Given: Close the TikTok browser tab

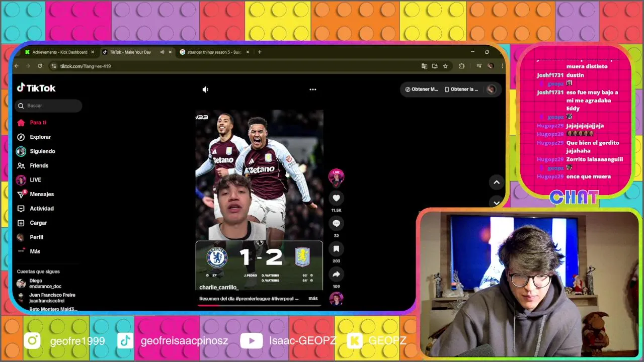Looking at the screenshot, I should coord(170,52).
